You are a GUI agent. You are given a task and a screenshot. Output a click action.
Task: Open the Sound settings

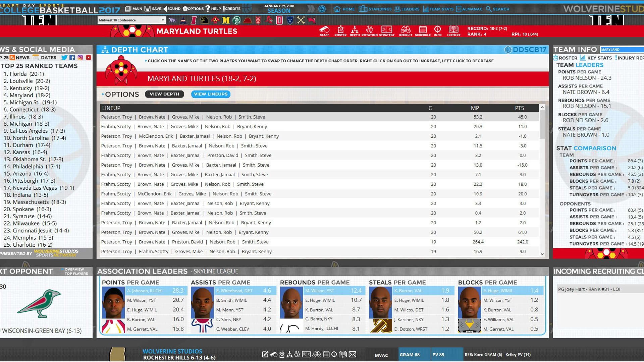[x=172, y=9]
